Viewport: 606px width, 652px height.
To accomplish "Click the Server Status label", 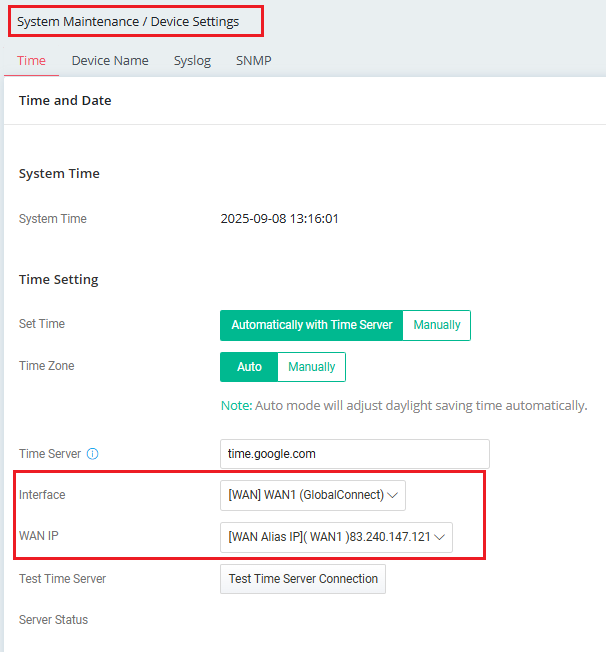I will 53,620.
